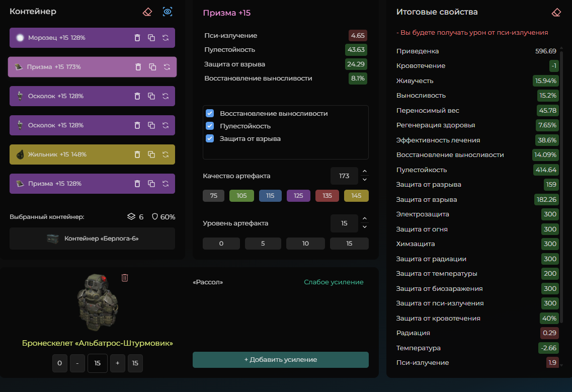Viewport: 572px width, 392px height.
Task: Set artifact level to 10
Action: (x=305, y=244)
